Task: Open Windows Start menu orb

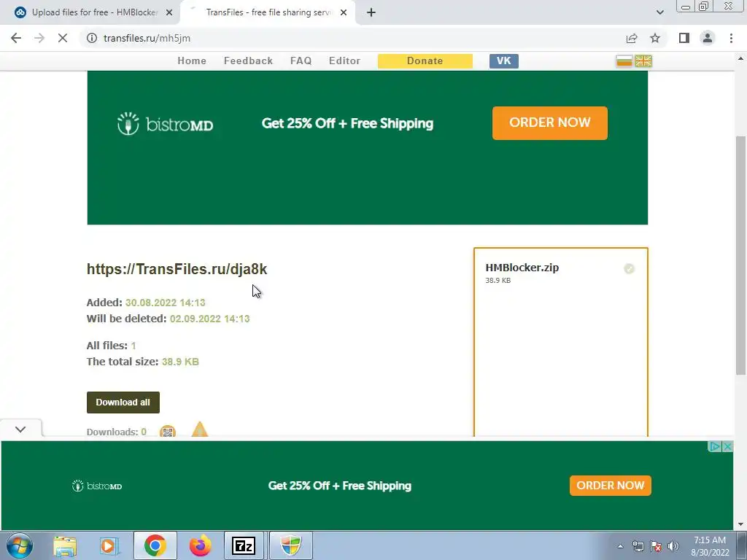Action: (19, 545)
